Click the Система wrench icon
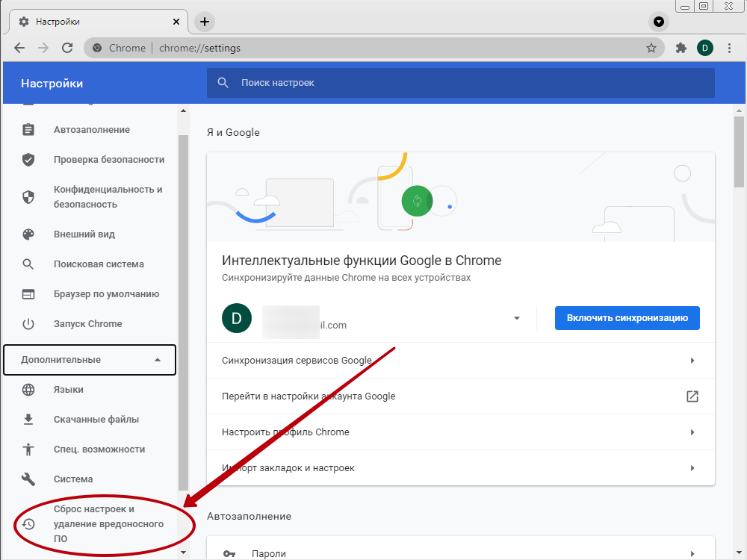 click(28, 479)
